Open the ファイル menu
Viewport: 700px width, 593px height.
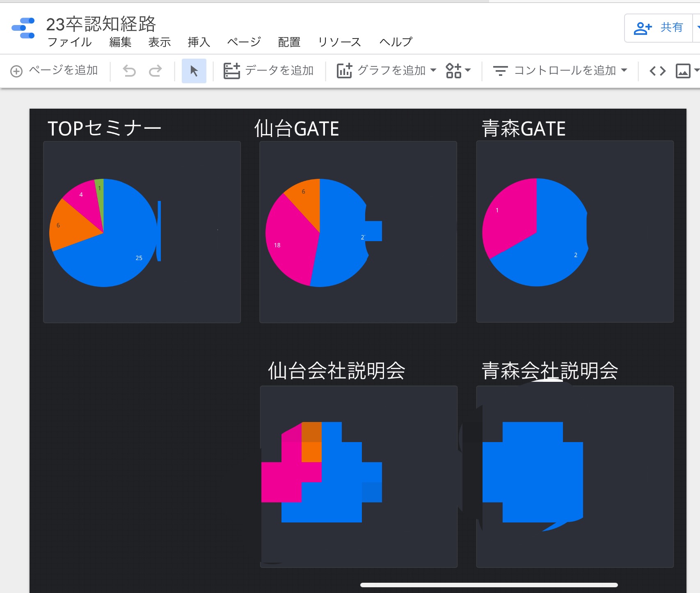[69, 42]
